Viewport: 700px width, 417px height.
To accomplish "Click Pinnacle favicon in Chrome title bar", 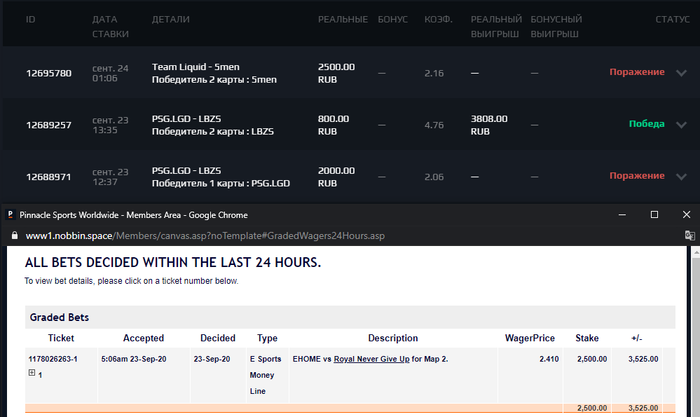I will (x=11, y=215).
